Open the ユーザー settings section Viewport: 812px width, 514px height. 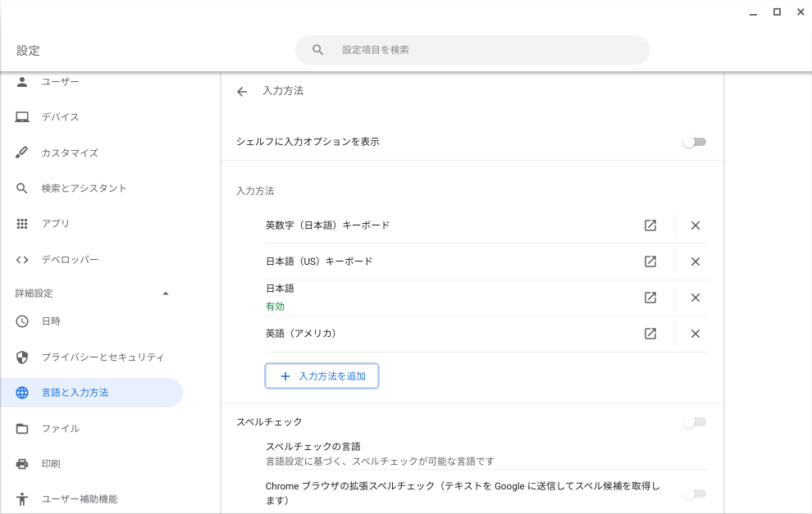click(x=61, y=82)
